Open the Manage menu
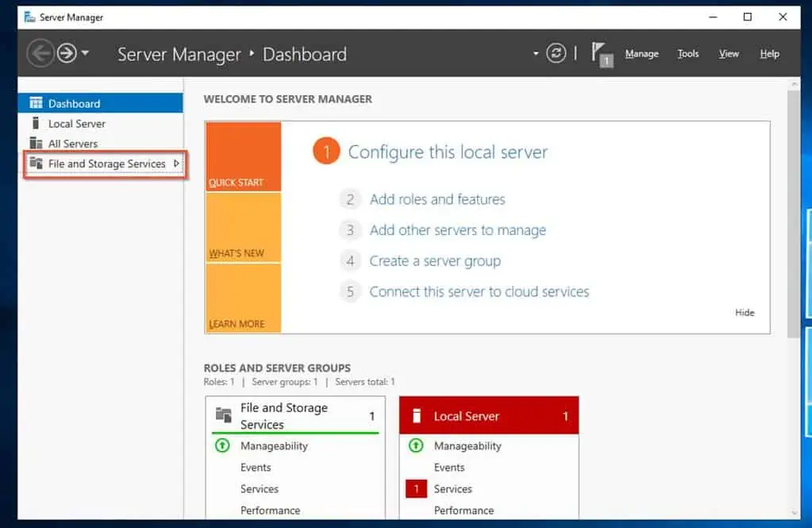 tap(641, 53)
